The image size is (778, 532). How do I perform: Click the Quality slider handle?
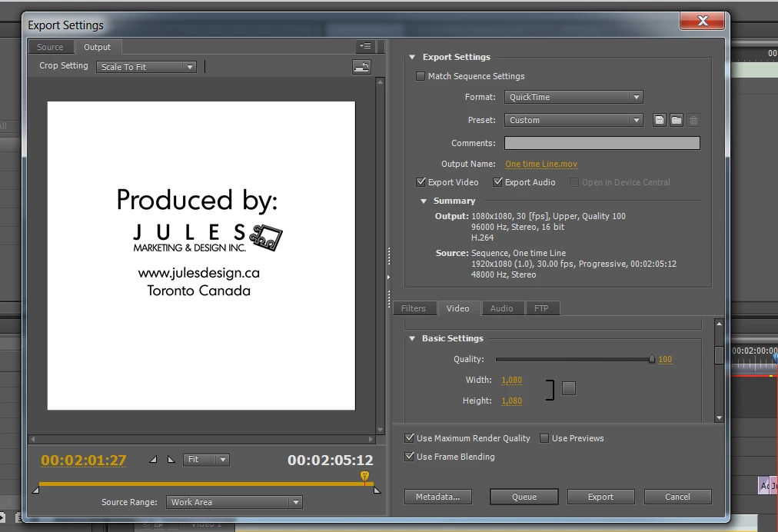tap(651, 359)
